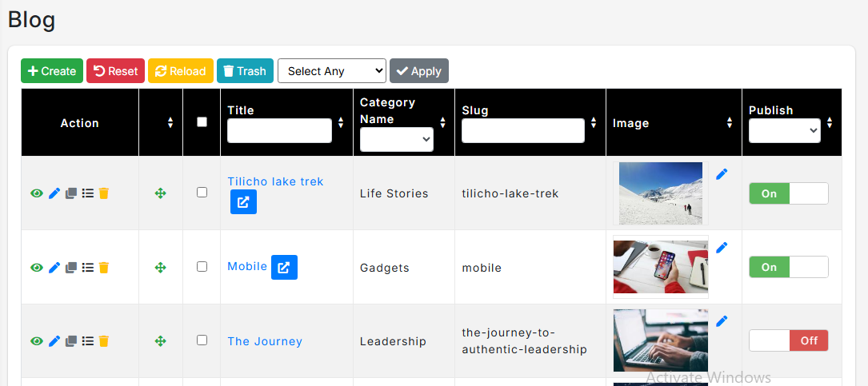Turn on Publish for The Journey
The width and height of the screenshot is (868, 386).
click(x=788, y=340)
